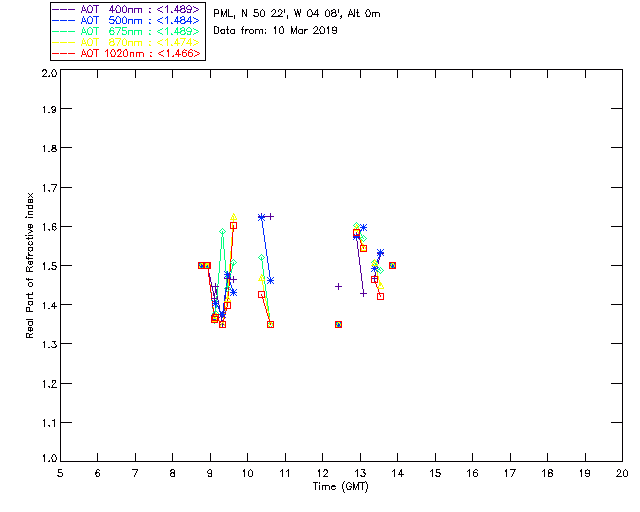Click the 1.3 y-axis tick label
The height and width of the screenshot is (512, 640).
pos(49,344)
